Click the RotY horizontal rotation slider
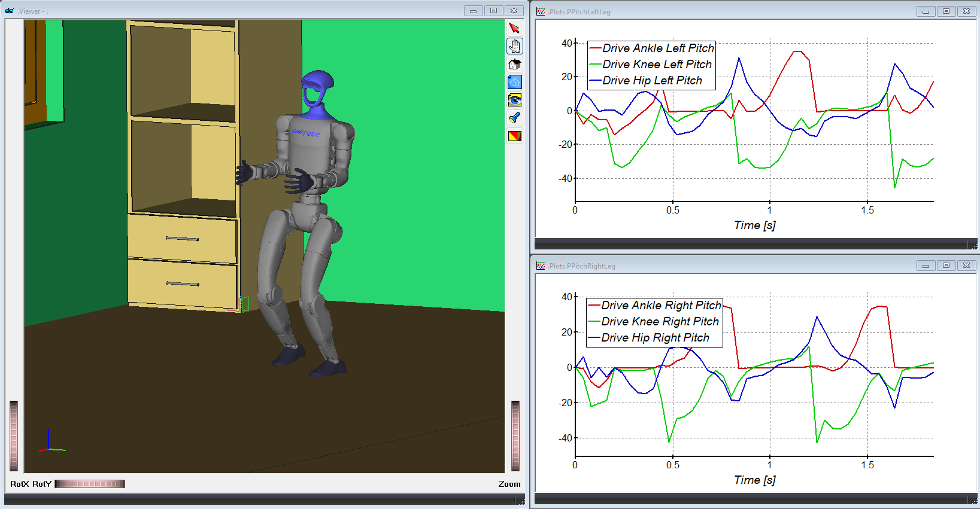The height and width of the screenshot is (509, 980). [x=90, y=484]
